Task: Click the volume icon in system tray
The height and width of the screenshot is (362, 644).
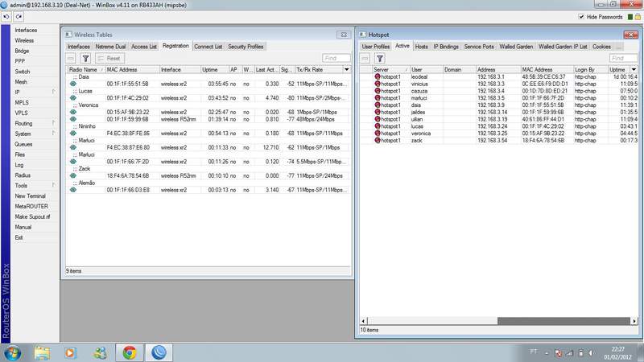Action: point(591,352)
